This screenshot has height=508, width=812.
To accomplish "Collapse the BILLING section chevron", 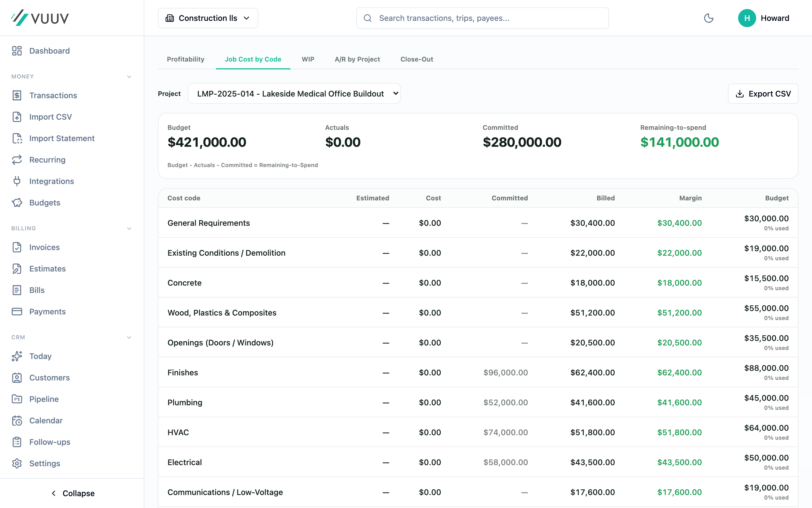I will (129, 229).
